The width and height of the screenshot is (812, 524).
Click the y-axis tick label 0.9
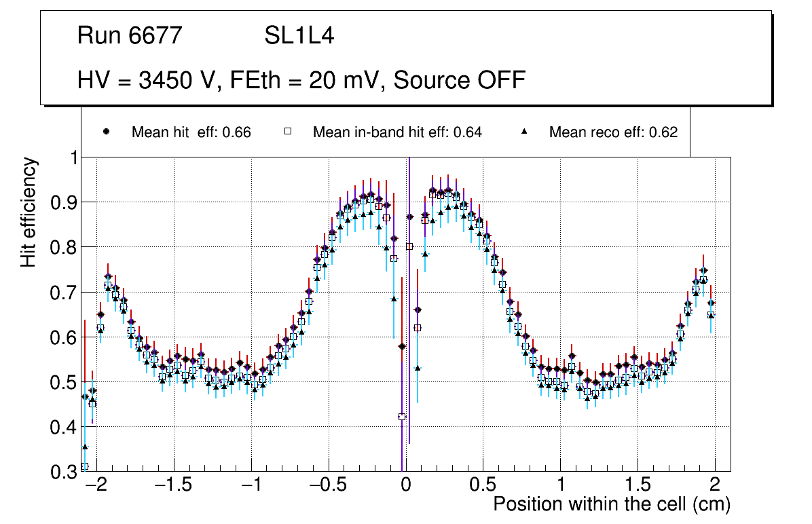62,202
